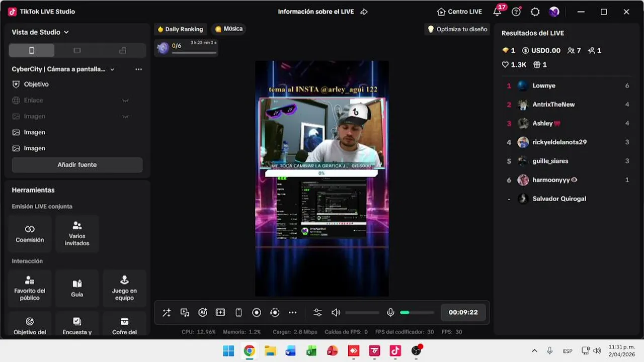Open notifications bell with 17 badge
644x362 pixels.
(497, 12)
